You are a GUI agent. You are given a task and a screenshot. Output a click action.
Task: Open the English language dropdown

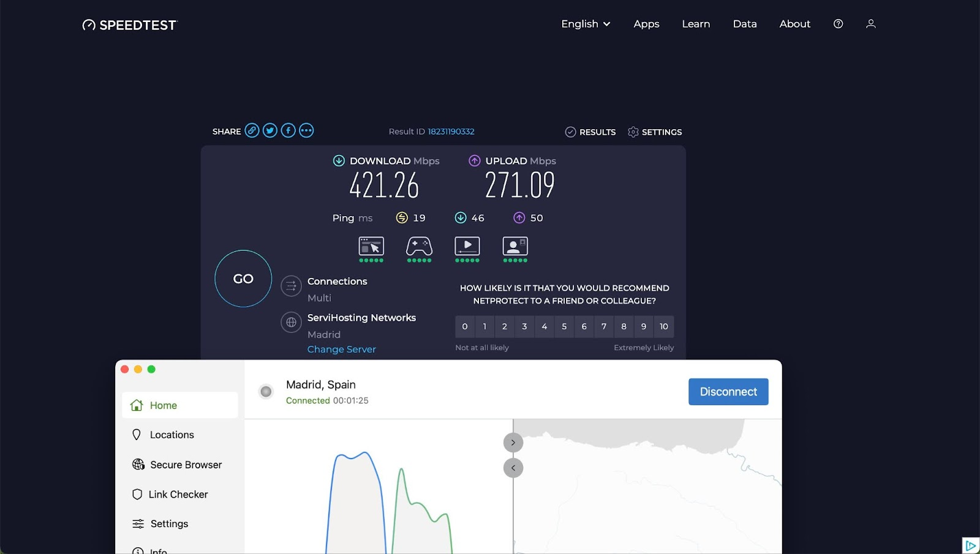click(586, 24)
